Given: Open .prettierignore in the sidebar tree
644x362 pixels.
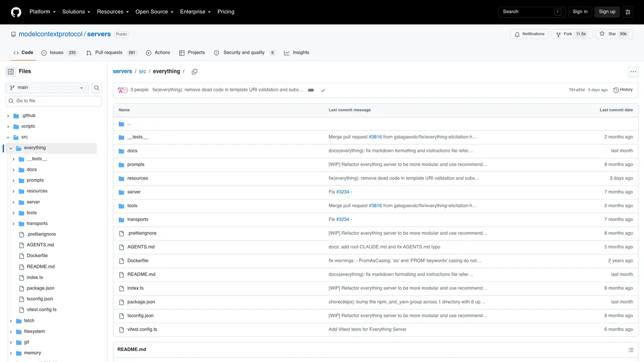Looking at the screenshot, I should click(x=41, y=234).
